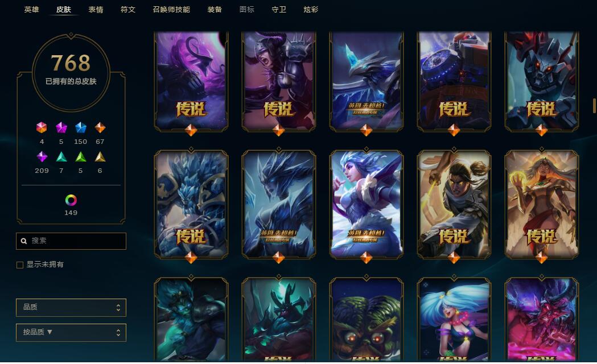The width and height of the screenshot is (597, 364).
Task: Switch to the 英雄 tab
Action: coord(32,10)
